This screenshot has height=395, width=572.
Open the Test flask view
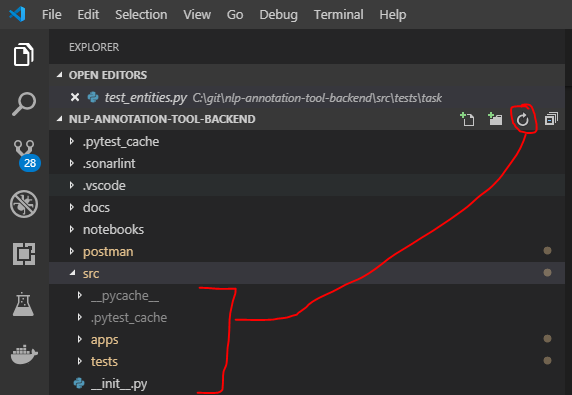23,304
